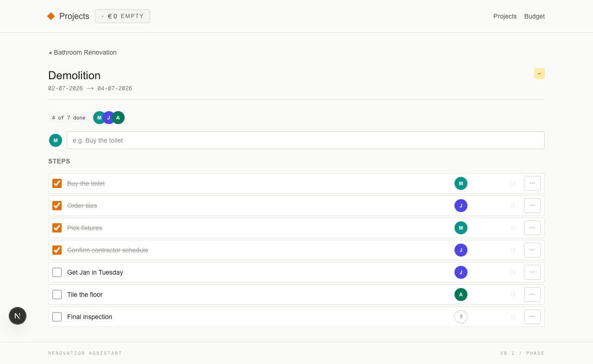Click the Pick fixtures step text
The height and width of the screenshot is (364, 593).
85,228
